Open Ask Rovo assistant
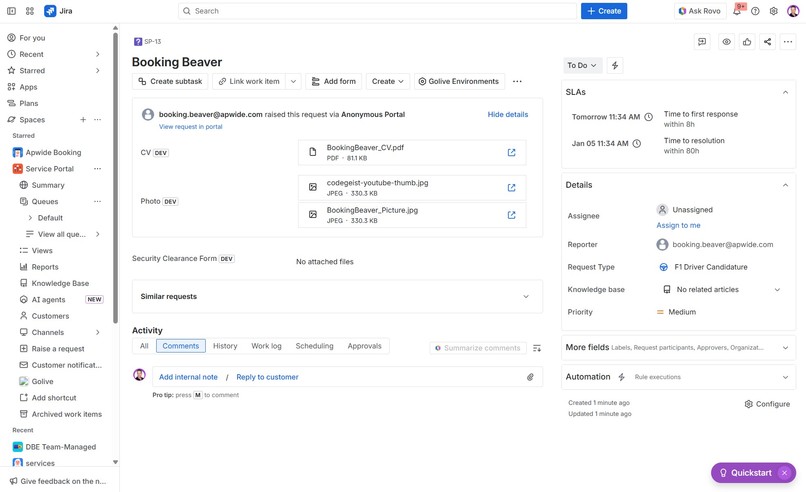This screenshot has height=492, width=806. coord(700,11)
